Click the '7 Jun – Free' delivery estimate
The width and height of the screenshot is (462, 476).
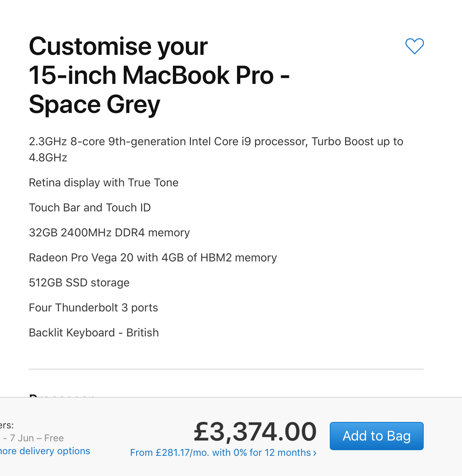tap(36, 438)
